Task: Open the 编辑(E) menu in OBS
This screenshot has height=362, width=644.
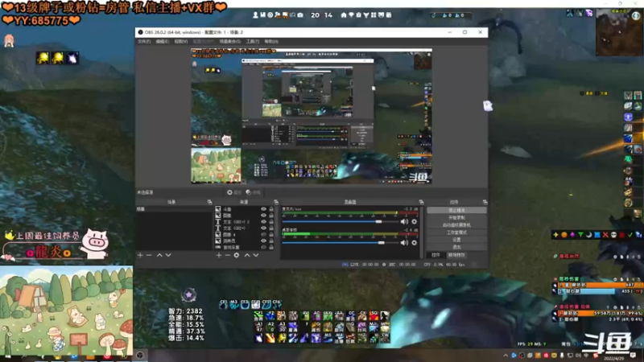Action: (162, 42)
